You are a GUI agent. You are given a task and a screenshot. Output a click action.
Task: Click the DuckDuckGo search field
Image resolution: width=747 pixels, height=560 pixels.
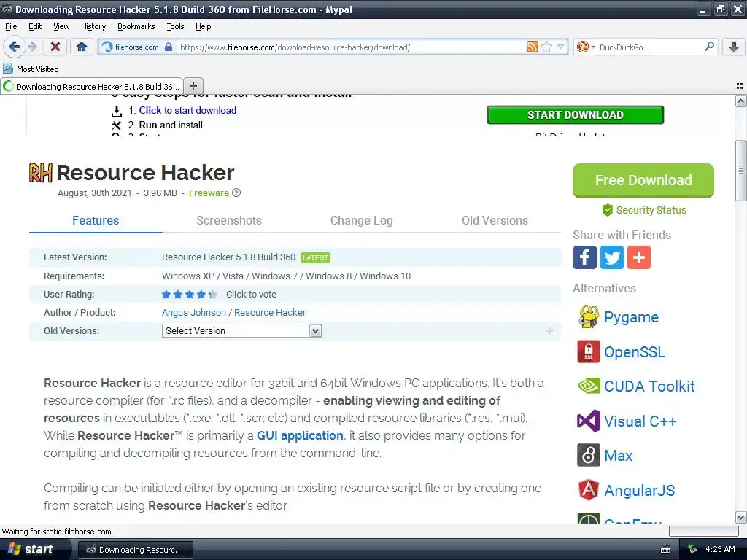(x=650, y=47)
